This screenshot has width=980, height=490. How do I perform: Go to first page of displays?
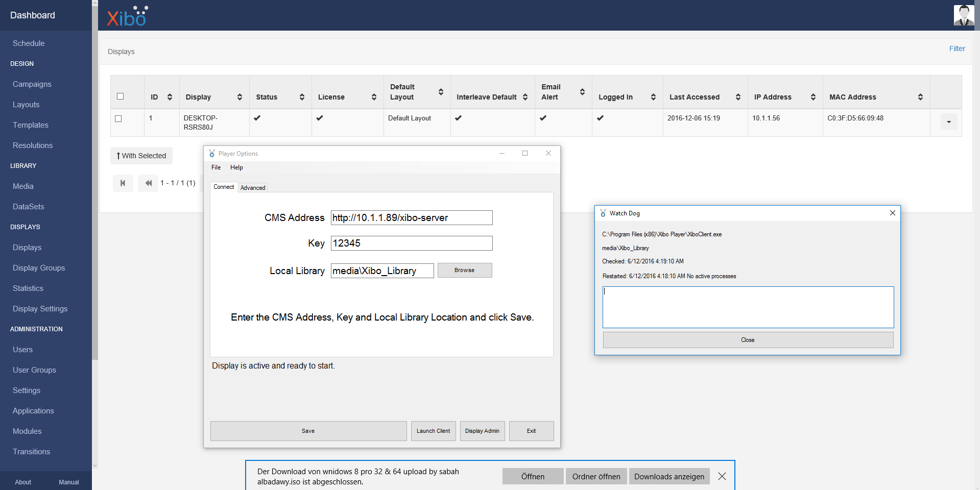pos(123,183)
